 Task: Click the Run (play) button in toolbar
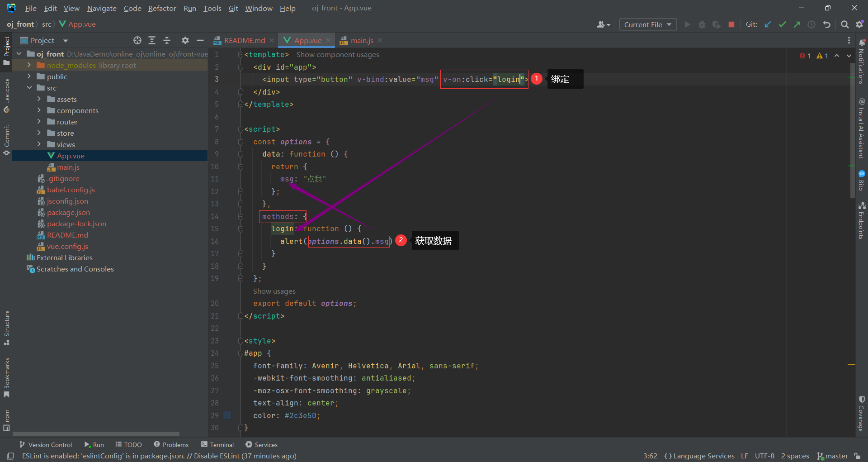[x=687, y=24]
